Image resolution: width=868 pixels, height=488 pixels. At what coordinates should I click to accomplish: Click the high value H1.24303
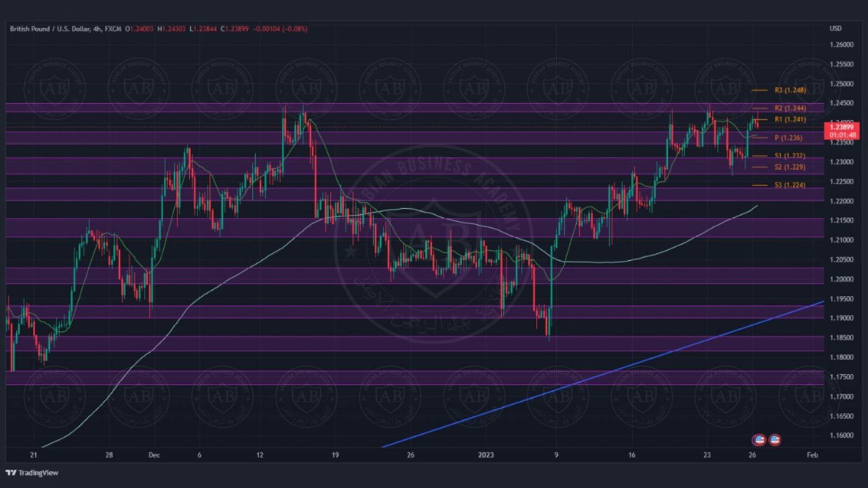coord(171,29)
